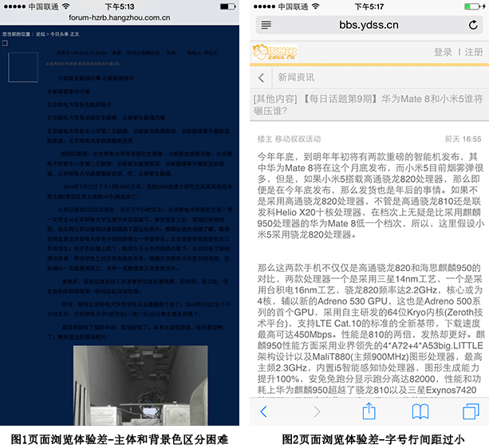Viewport: 489px width, 448px height.
Task: Open the tabs overview icon
Action: pos(471,411)
